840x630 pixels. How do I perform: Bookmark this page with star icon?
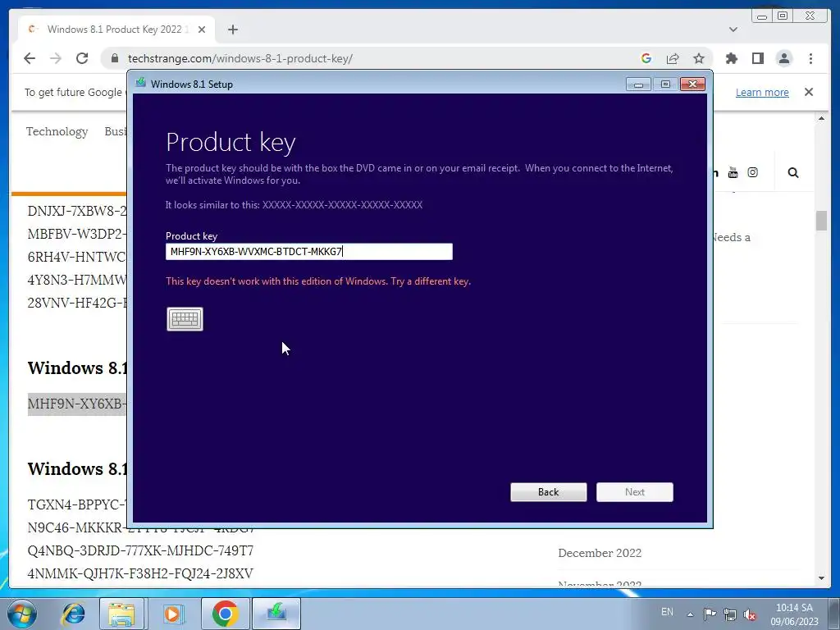tap(699, 58)
